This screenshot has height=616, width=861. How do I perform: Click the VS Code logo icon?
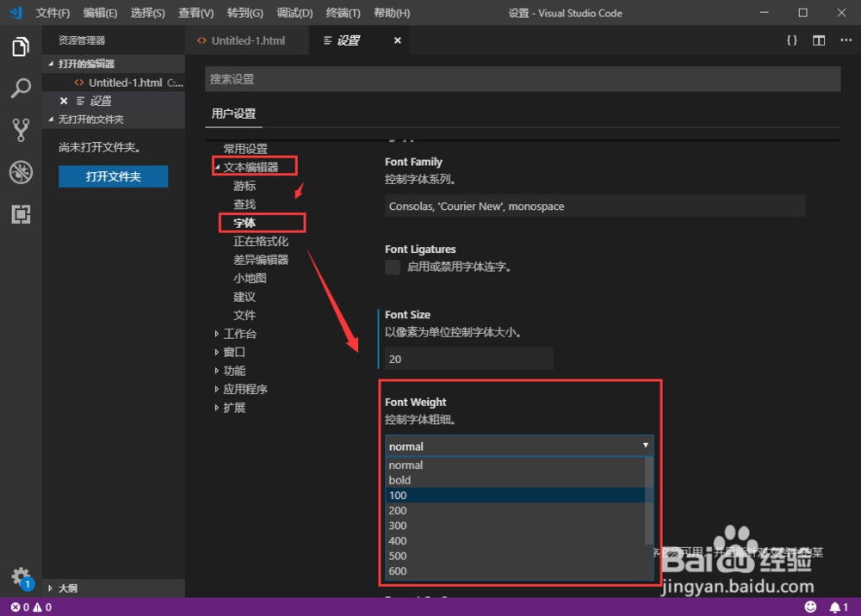15,13
